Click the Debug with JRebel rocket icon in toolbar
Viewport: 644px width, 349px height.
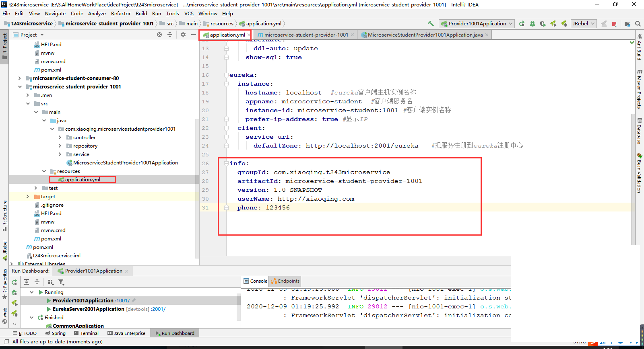point(564,24)
